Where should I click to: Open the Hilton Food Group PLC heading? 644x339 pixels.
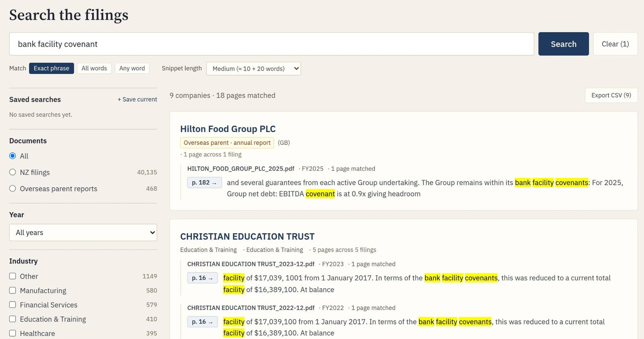[228, 129]
